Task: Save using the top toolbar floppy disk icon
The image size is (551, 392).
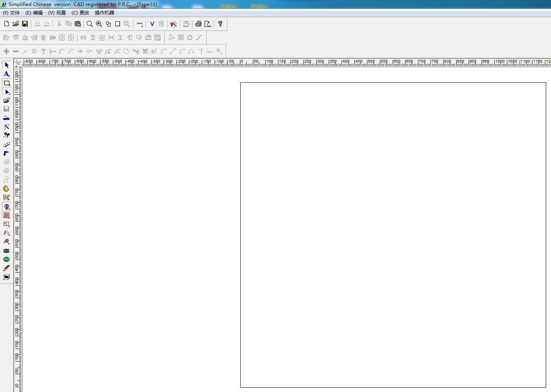Action: (25, 24)
